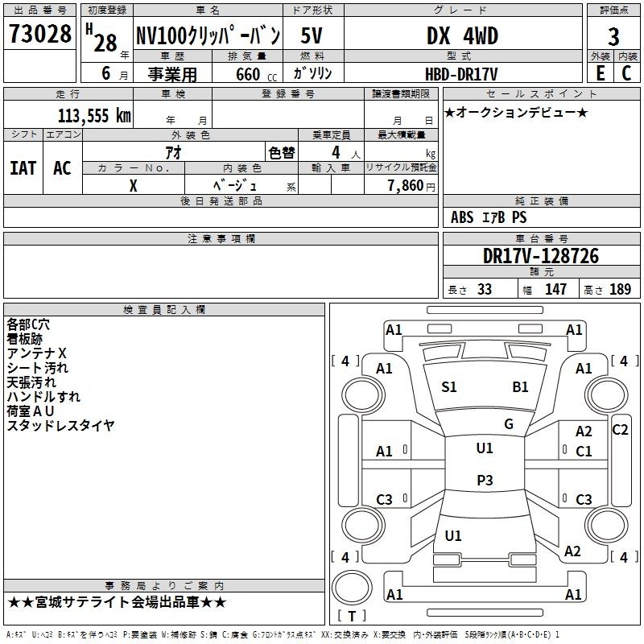Select the NV100クリッパーバン car name field

pos(208,35)
